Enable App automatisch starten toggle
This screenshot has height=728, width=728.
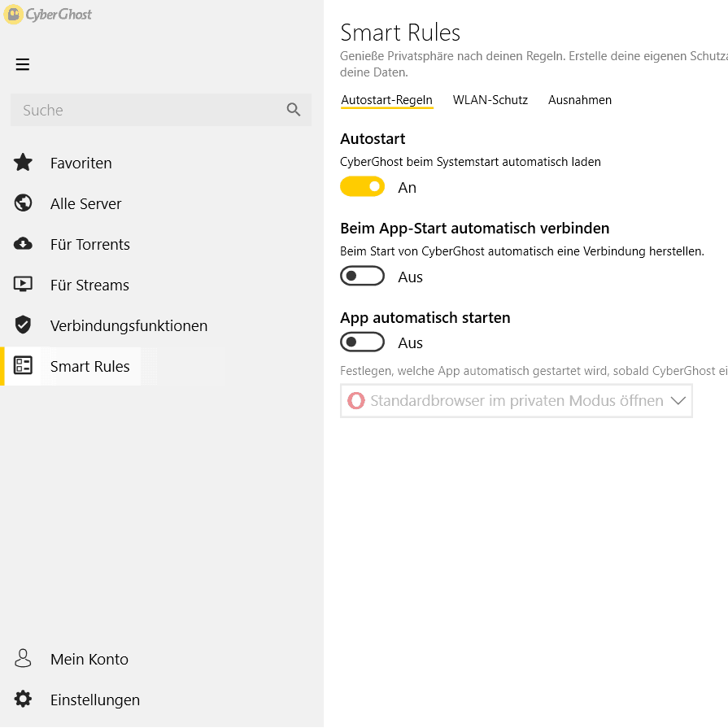point(362,342)
